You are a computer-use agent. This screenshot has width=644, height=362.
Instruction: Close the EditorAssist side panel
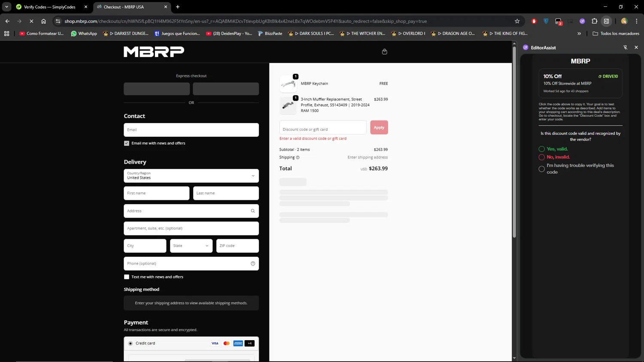[x=636, y=48]
